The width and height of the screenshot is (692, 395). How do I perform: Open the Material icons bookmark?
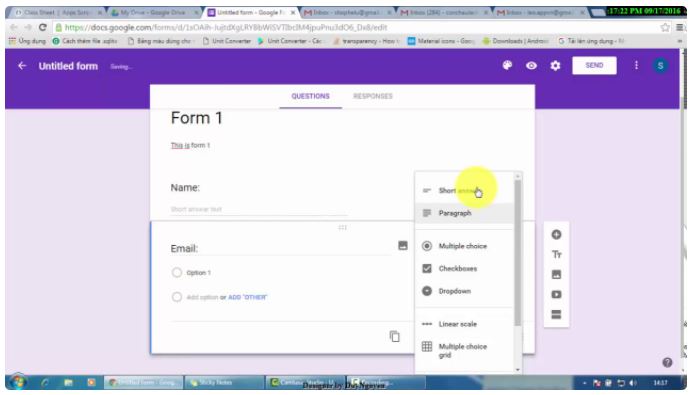click(x=441, y=41)
